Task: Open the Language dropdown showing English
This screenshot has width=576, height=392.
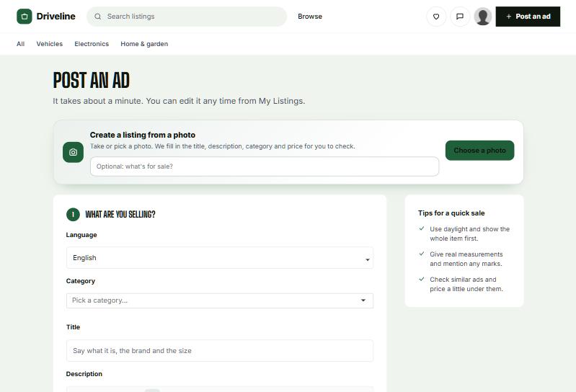Action: pos(220,258)
